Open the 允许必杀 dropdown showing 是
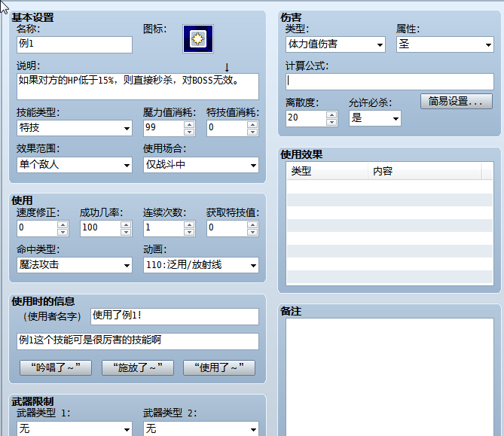 (375, 118)
